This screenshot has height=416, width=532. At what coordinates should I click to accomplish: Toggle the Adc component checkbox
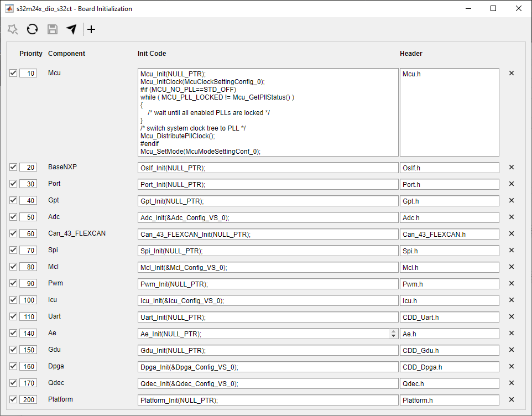pos(13,217)
